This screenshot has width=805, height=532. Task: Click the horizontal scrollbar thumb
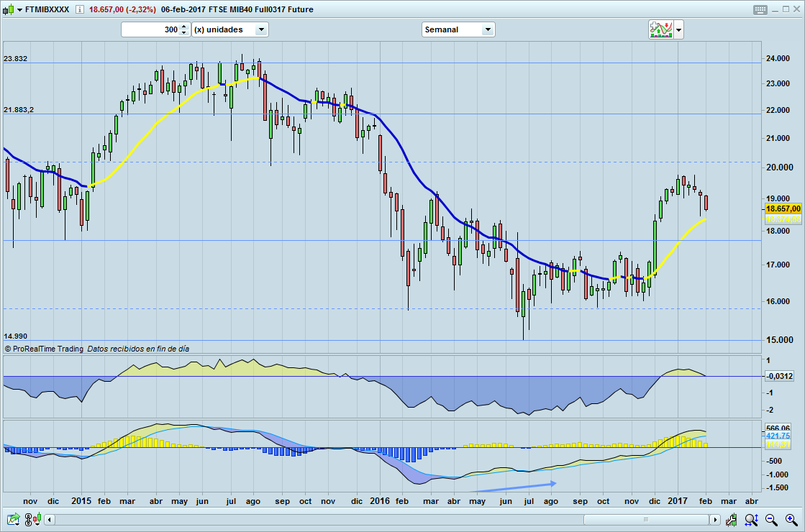pyautogui.click(x=645, y=519)
